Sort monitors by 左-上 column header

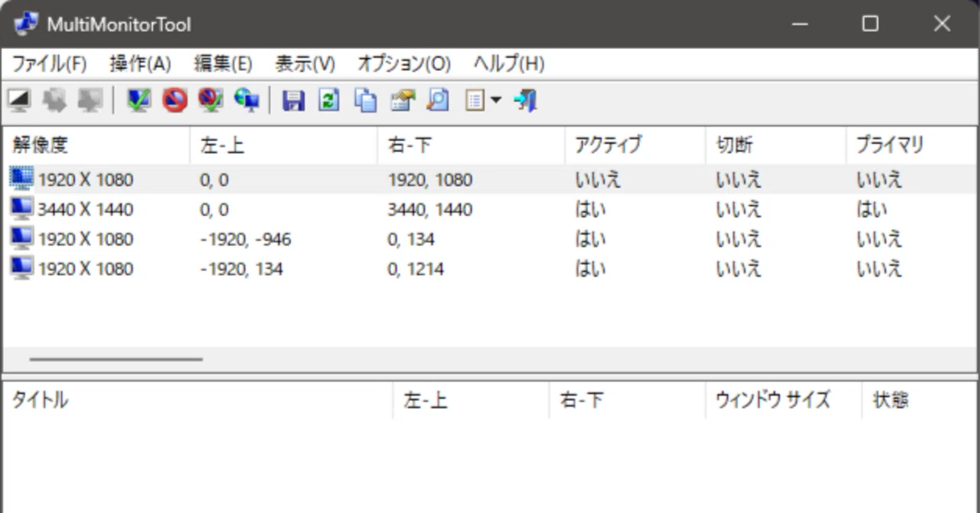(x=283, y=145)
